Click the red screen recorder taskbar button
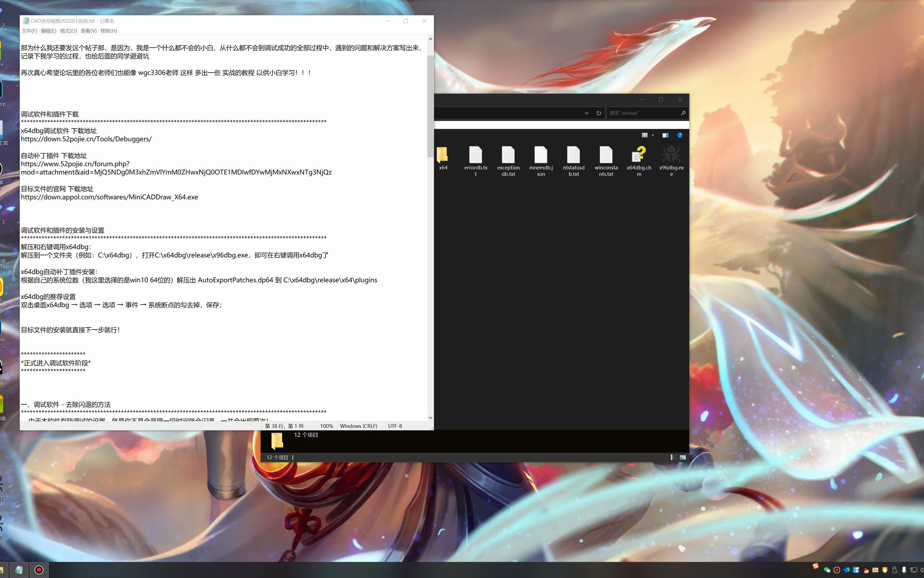Screen dimensions: 924x578 39,570
